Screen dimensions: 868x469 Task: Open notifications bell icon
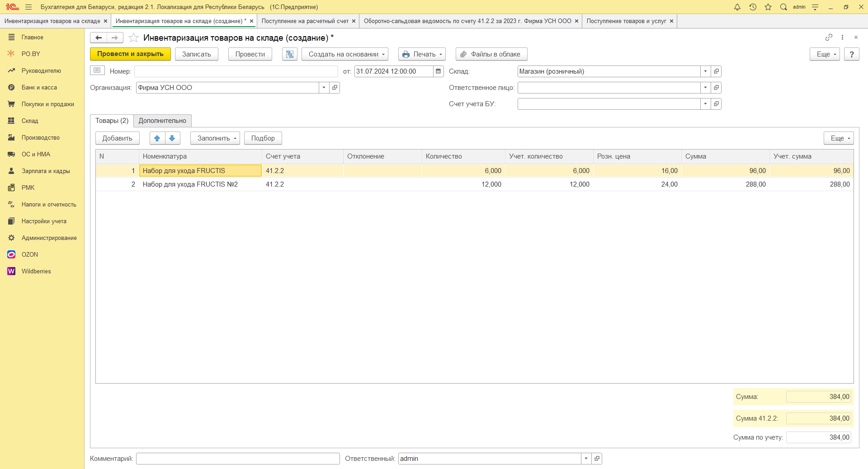click(737, 7)
